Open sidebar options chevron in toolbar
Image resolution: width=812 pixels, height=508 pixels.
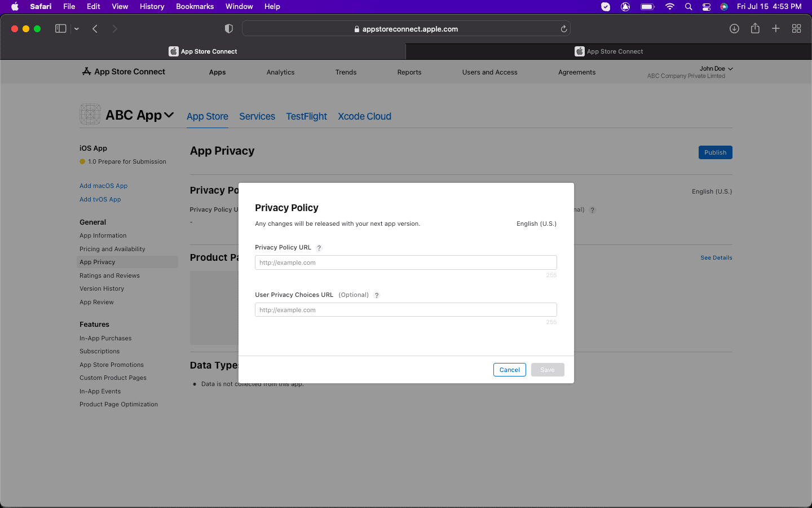(77, 29)
